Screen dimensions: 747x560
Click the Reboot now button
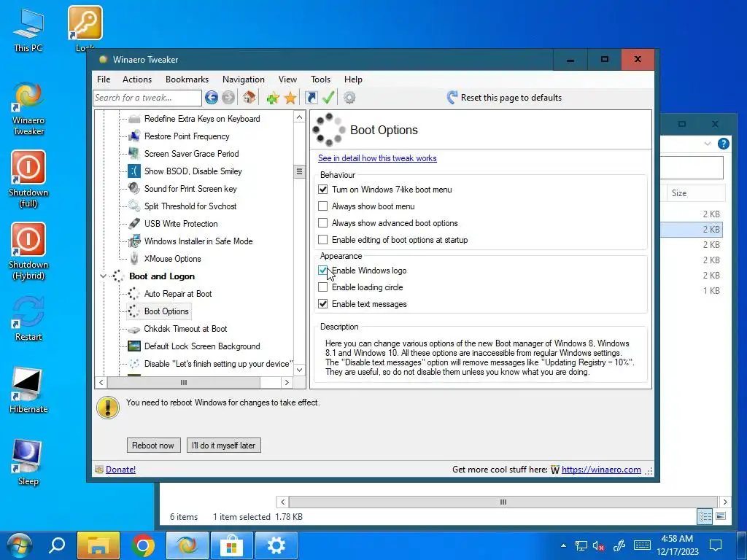(x=153, y=446)
